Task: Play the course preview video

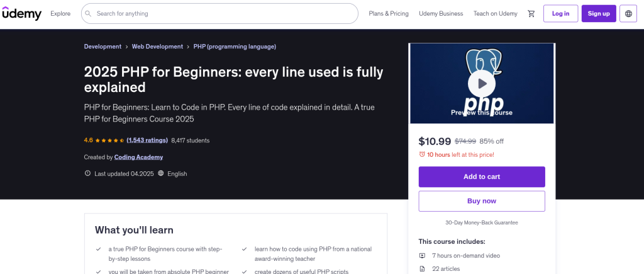Action: (482, 83)
